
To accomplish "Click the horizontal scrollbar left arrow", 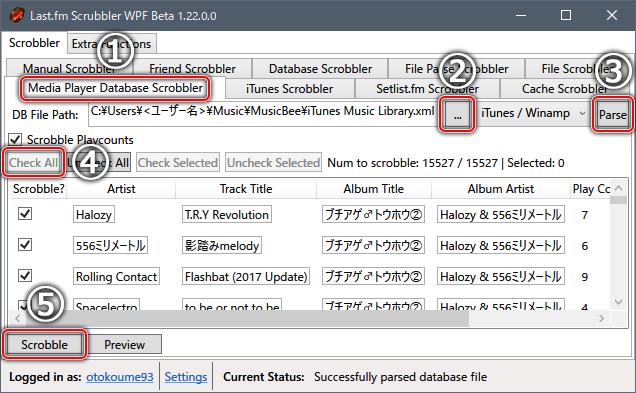I will (17, 319).
